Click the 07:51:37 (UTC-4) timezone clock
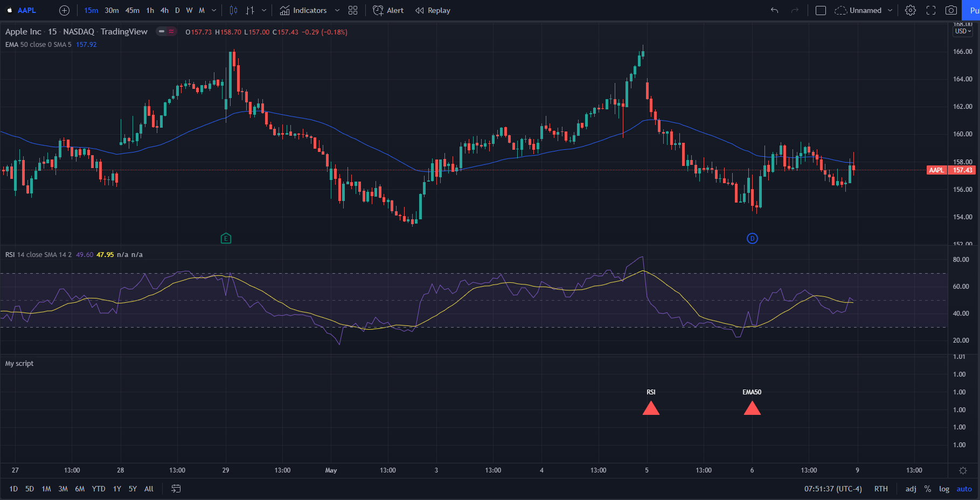 833,489
